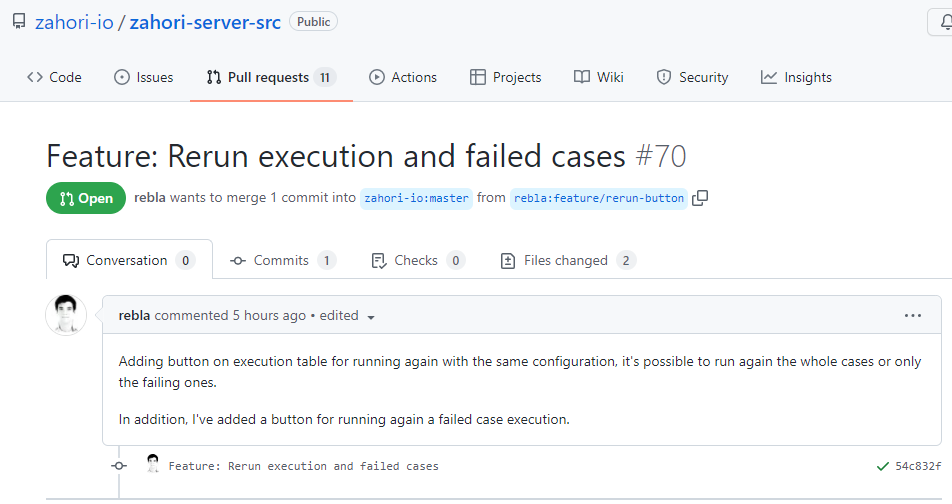Open the Security tab

(x=692, y=77)
